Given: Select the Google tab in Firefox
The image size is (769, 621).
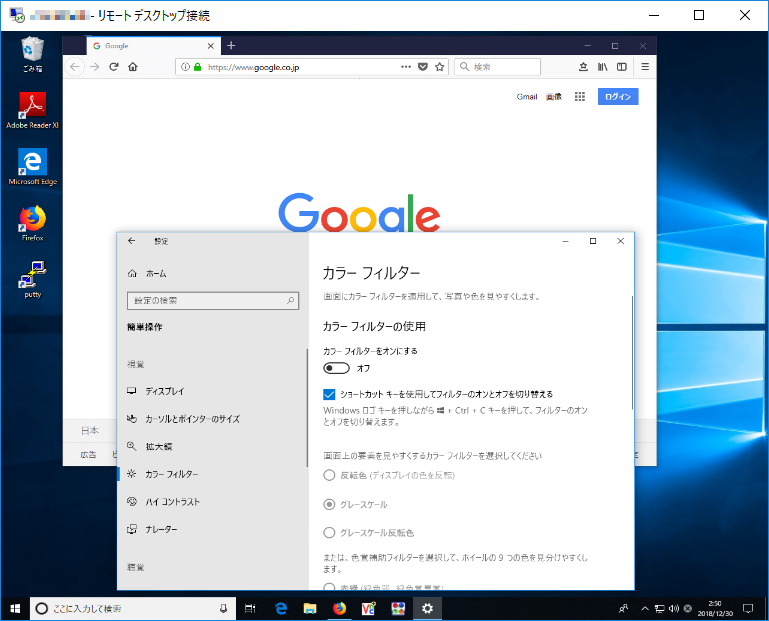Looking at the screenshot, I should [x=152, y=46].
